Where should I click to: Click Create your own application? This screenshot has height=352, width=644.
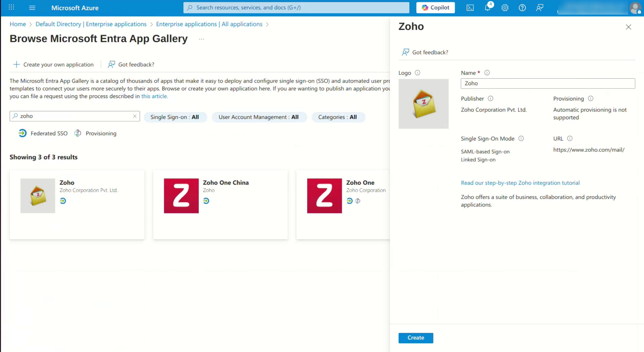click(x=53, y=64)
